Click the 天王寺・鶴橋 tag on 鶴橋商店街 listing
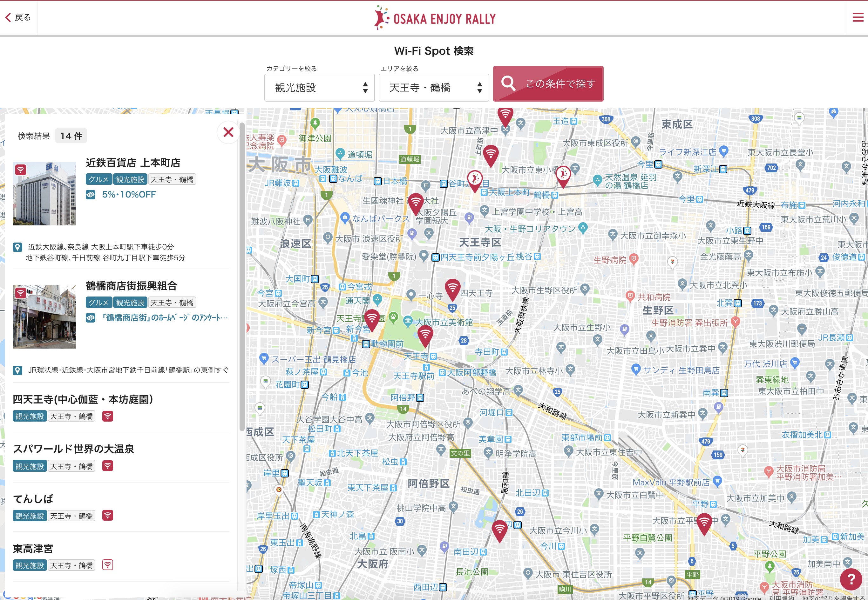 [x=172, y=303]
